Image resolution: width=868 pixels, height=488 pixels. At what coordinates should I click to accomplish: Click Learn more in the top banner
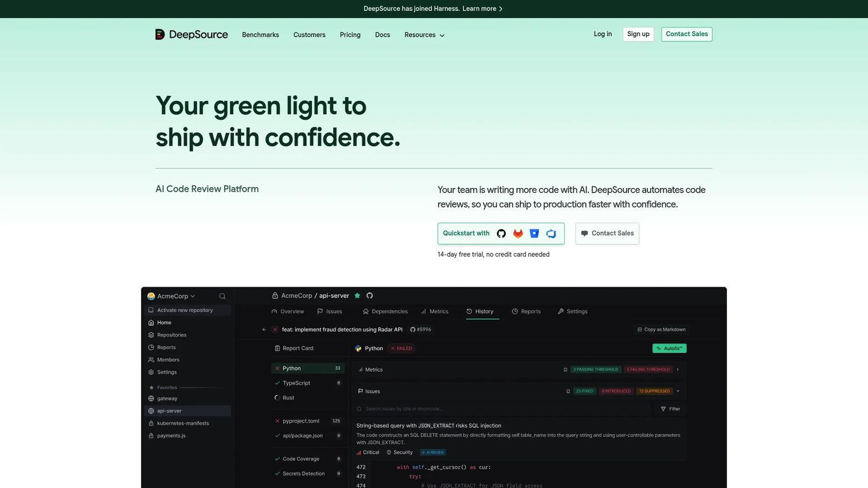(x=483, y=9)
